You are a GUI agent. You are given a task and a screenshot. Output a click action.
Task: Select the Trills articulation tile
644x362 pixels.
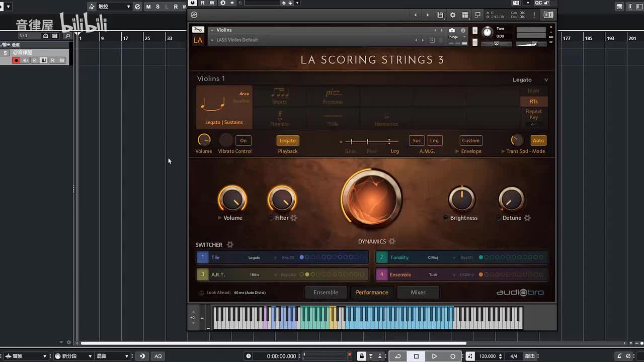333,119
